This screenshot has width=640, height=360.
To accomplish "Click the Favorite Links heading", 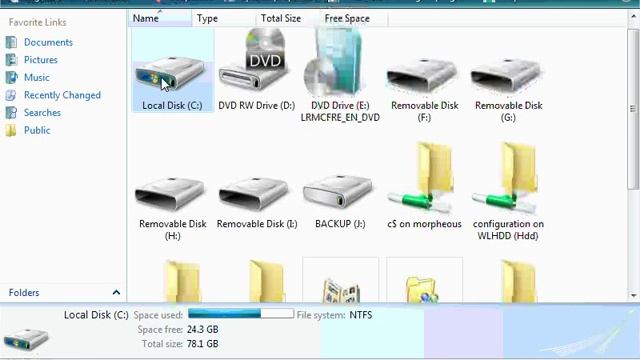I will click(38, 22).
